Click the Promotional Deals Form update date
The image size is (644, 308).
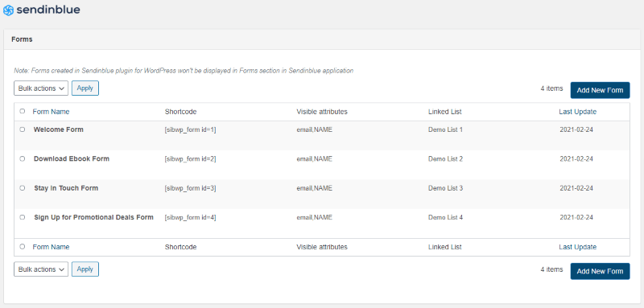pyautogui.click(x=576, y=217)
